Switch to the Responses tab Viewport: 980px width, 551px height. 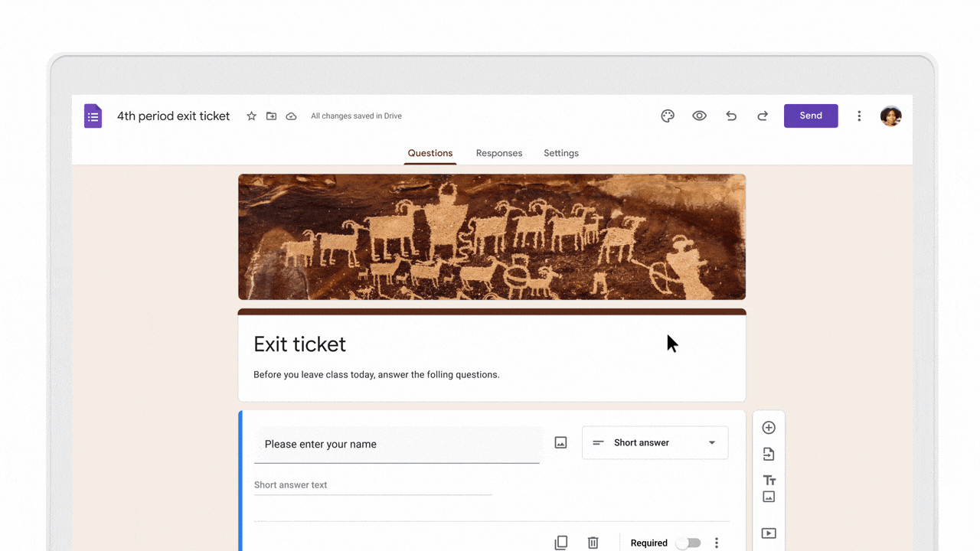[498, 153]
